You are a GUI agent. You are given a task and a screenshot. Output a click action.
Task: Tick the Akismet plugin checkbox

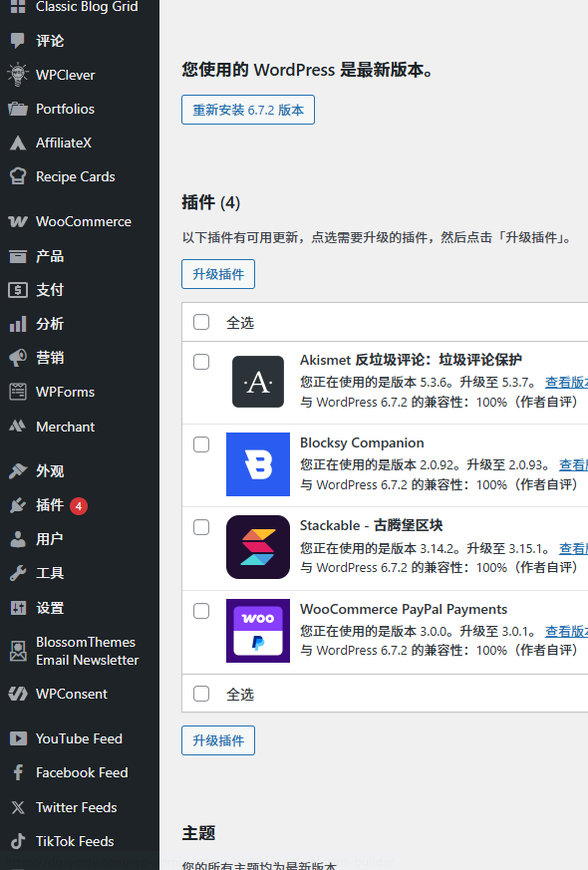pos(201,362)
